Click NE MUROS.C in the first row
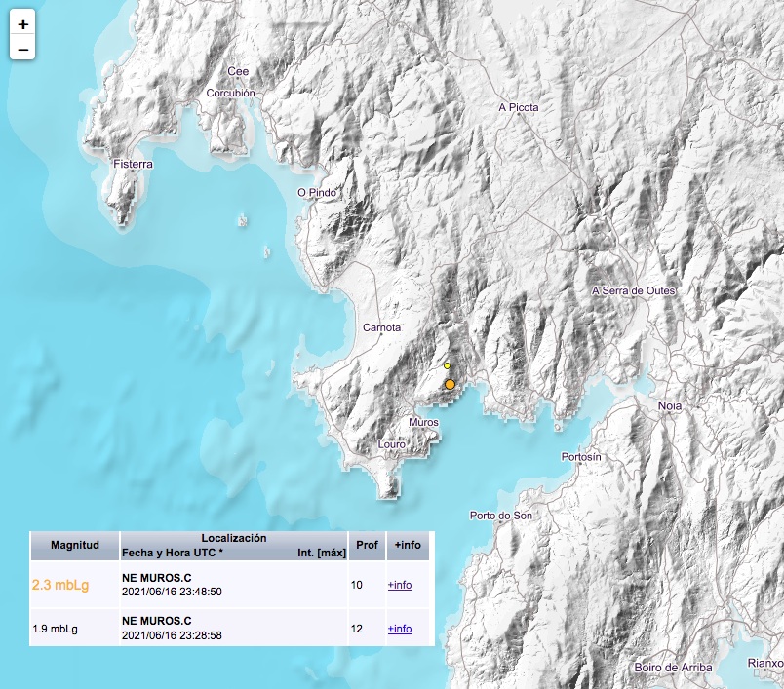Viewport: 784px width, 689px height. coord(156,578)
